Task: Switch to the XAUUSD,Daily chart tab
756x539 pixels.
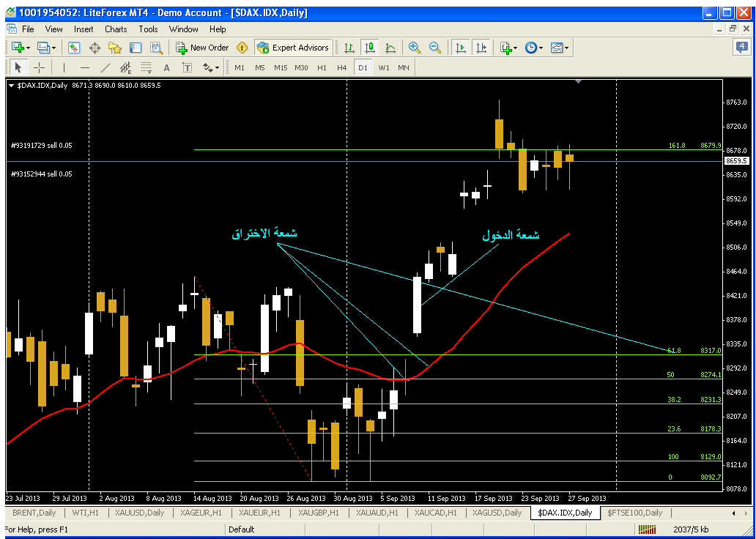Action: coord(139,513)
